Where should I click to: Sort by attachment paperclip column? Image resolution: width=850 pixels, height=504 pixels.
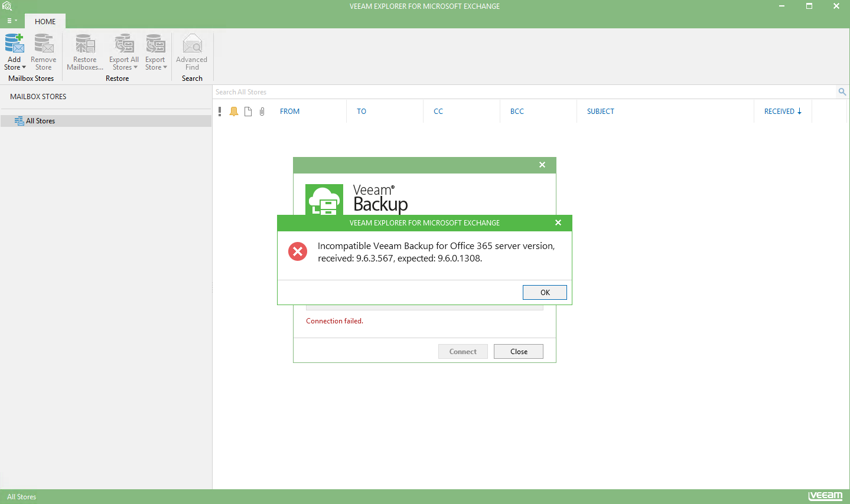pyautogui.click(x=262, y=112)
